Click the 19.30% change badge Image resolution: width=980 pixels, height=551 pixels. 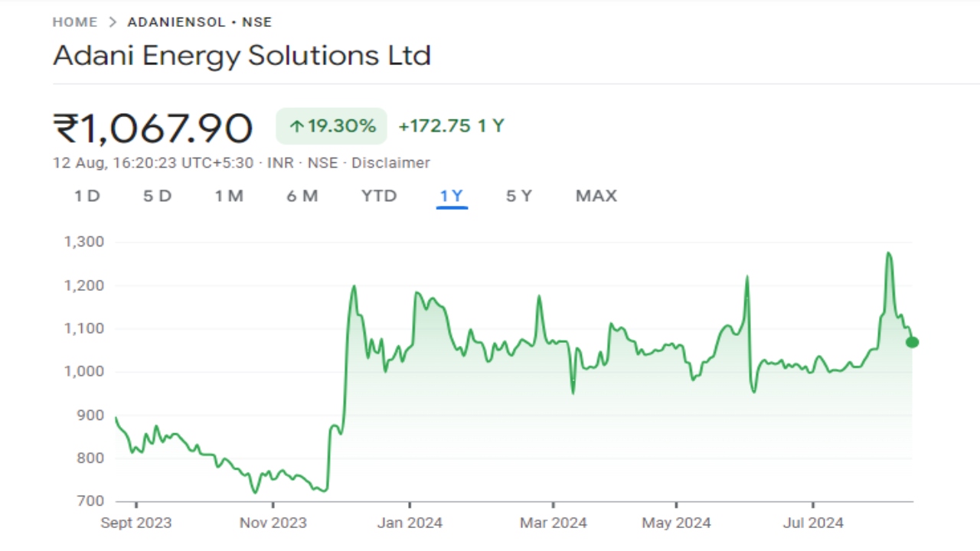332,126
